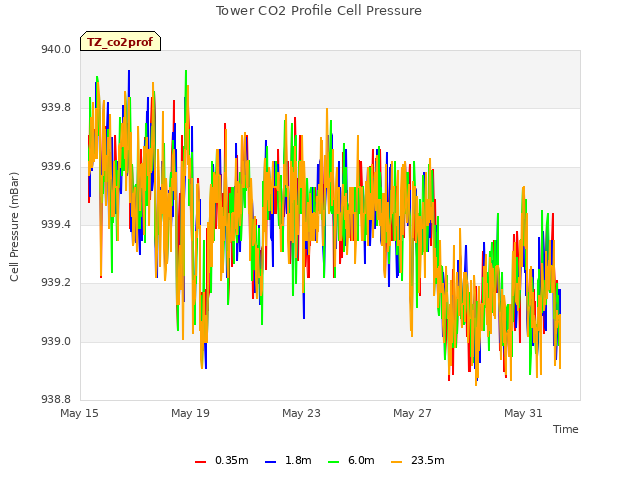Viewport: 640px width, 480px height.
Task: Select the 23.5m legend label
Action: (x=428, y=460)
